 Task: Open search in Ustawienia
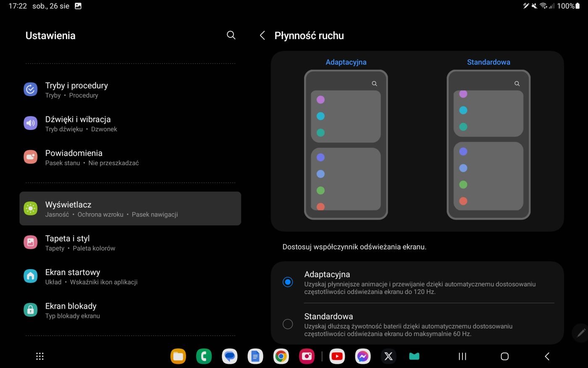tap(231, 35)
